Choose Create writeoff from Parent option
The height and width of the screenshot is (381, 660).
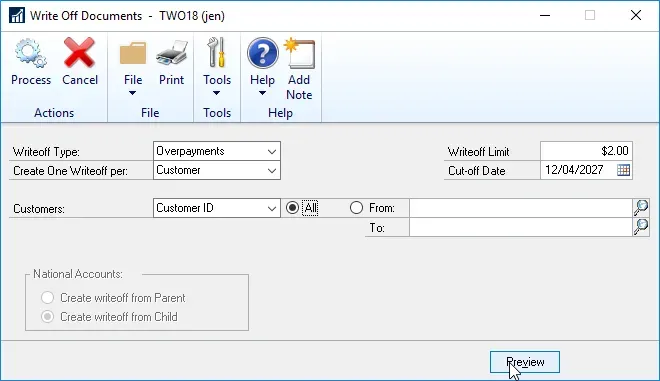pos(47,298)
